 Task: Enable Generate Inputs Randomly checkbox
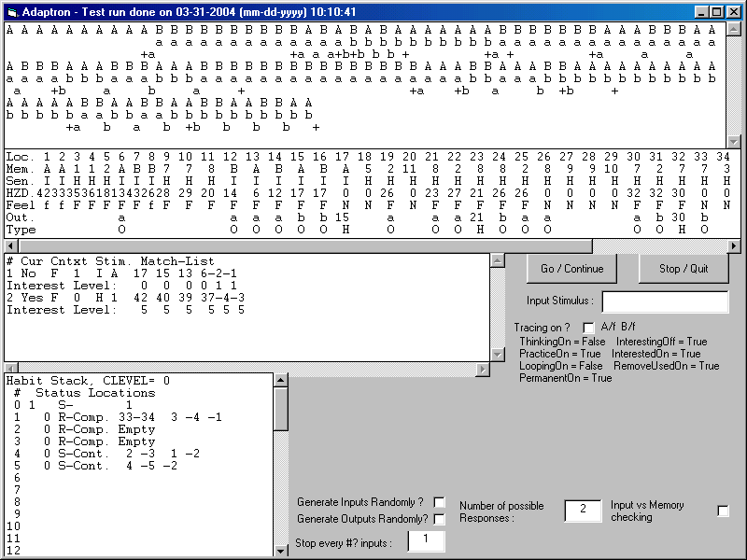click(439, 502)
